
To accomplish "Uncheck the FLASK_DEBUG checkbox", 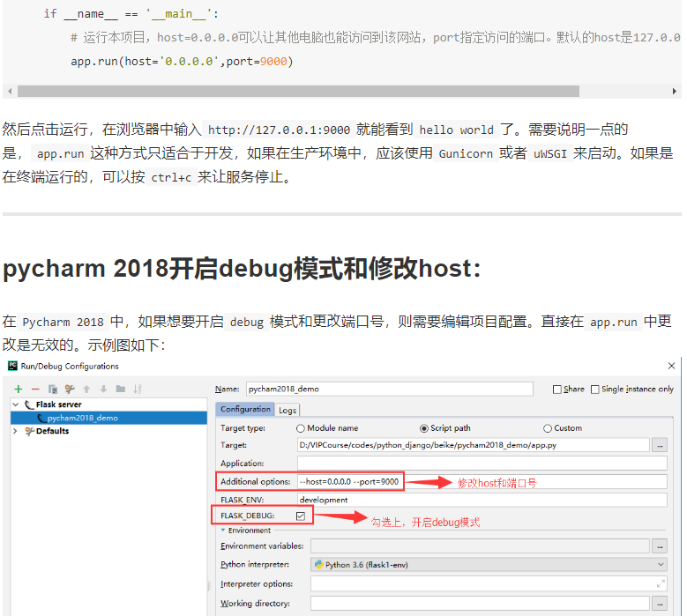I will (x=301, y=516).
